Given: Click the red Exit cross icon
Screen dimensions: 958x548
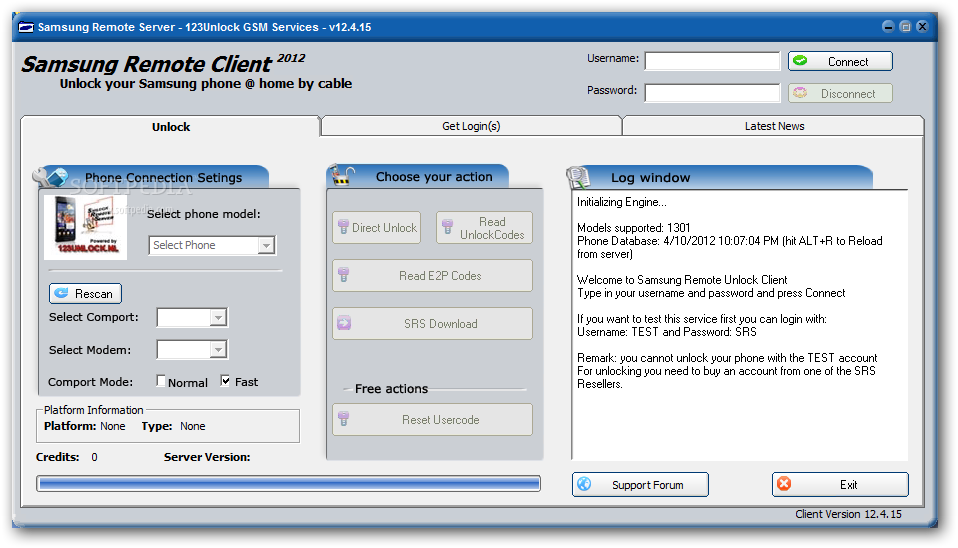Looking at the screenshot, I should [784, 484].
